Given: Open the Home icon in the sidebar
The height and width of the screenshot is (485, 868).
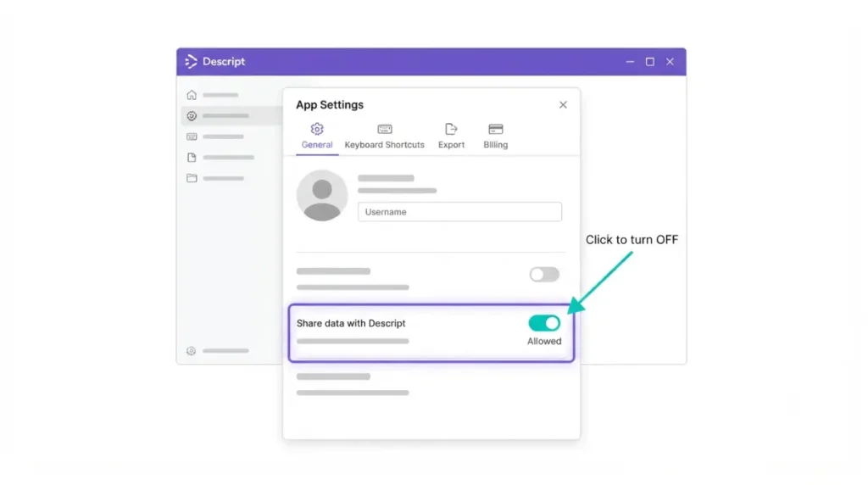Looking at the screenshot, I should 192,95.
